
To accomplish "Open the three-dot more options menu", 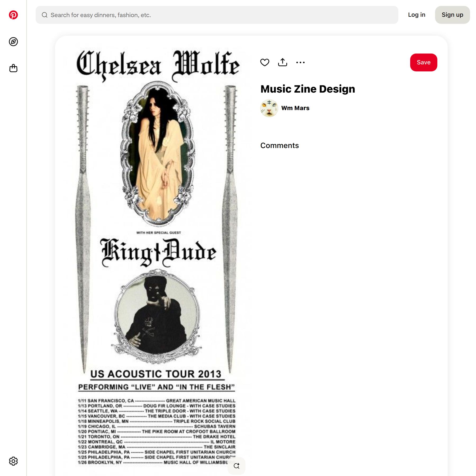I will (300, 62).
